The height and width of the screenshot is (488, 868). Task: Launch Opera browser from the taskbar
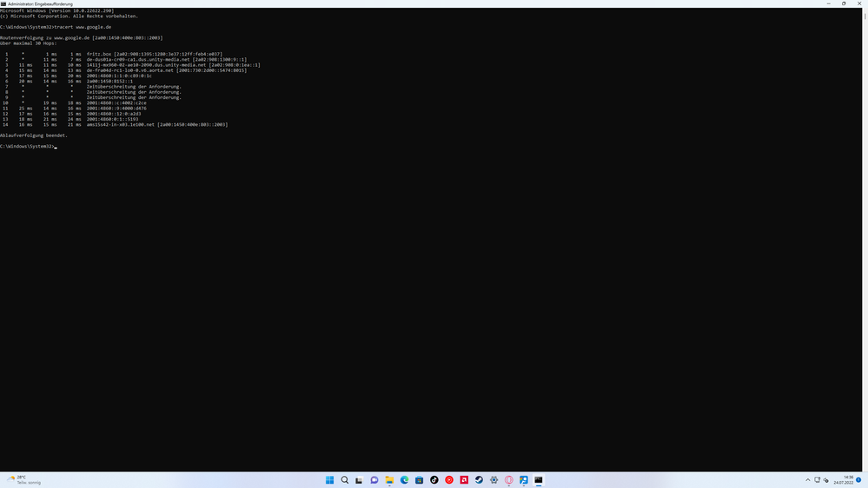pyautogui.click(x=509, y=479)
